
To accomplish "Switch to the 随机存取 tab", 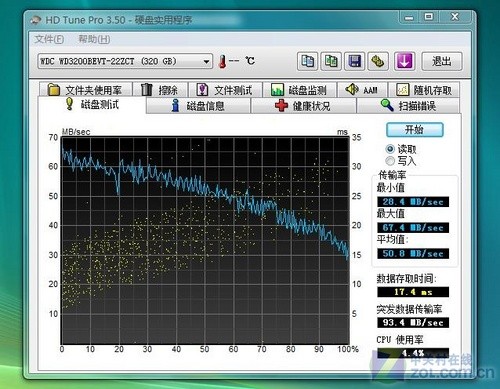I will click(x=424, y=90).
